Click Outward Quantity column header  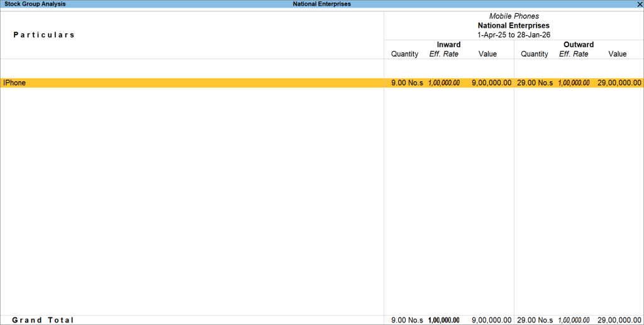point(535,54)
